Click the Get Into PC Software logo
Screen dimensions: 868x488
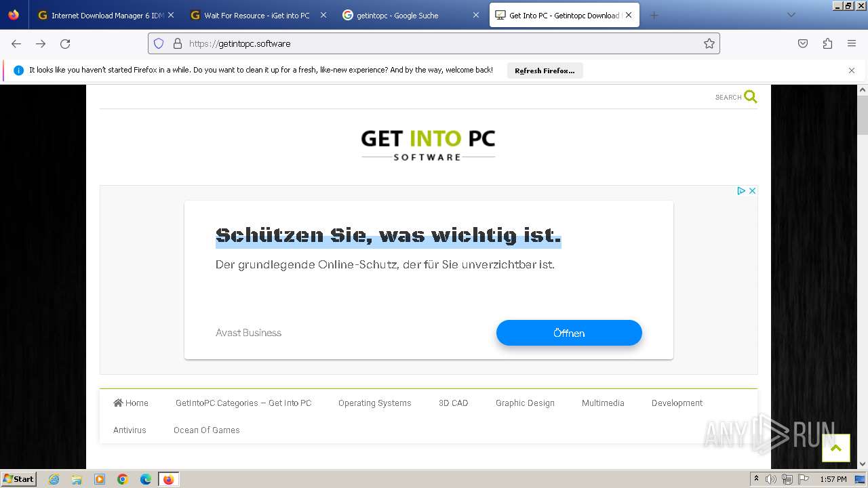click(x=428, y=144)
